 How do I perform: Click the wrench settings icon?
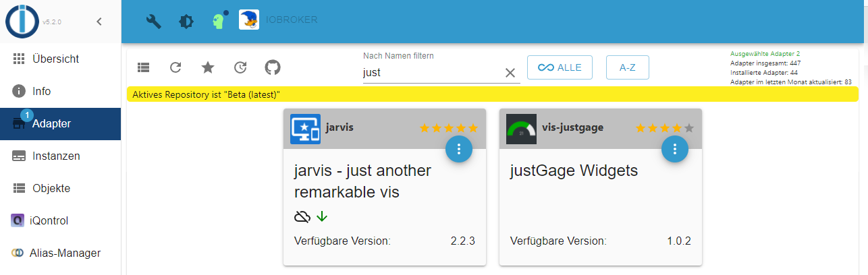154,21
